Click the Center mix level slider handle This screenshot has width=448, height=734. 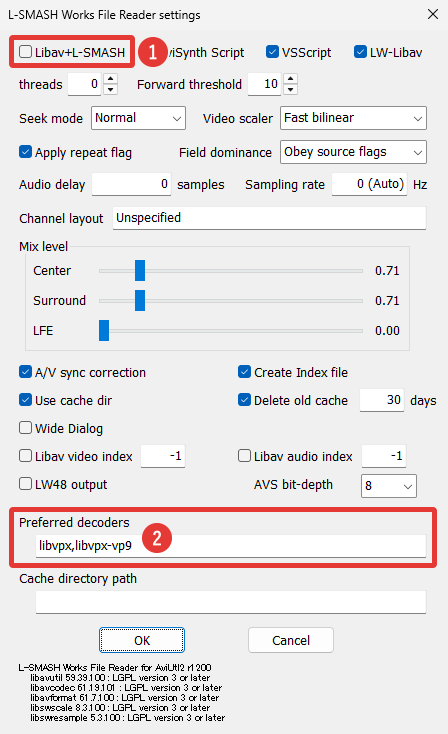(140, 271)
